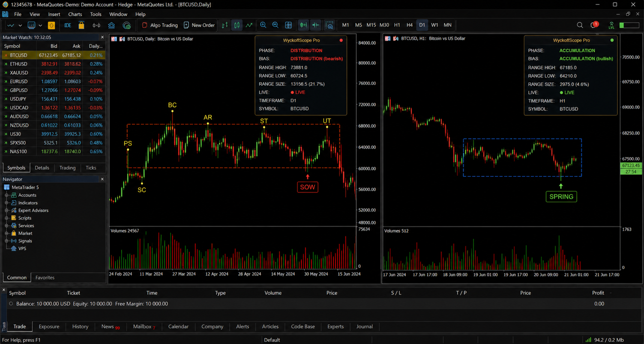Select the ETHUSD row in Market Watch
The height and width of the screenshot is (344, 644).
pos(53,64)
